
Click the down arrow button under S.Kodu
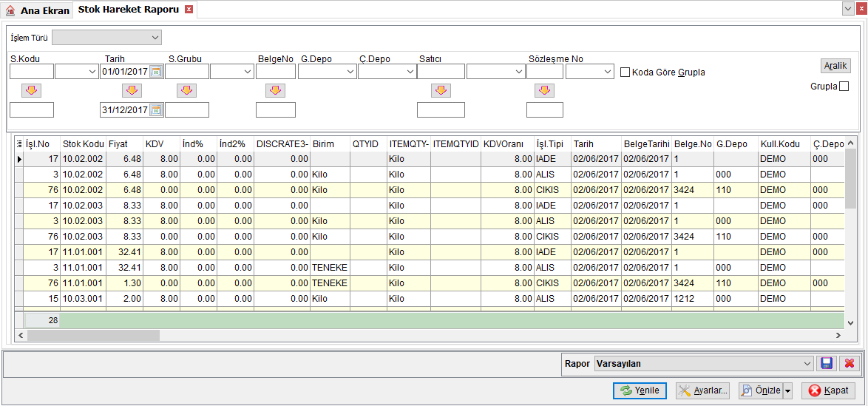(32, 90)
